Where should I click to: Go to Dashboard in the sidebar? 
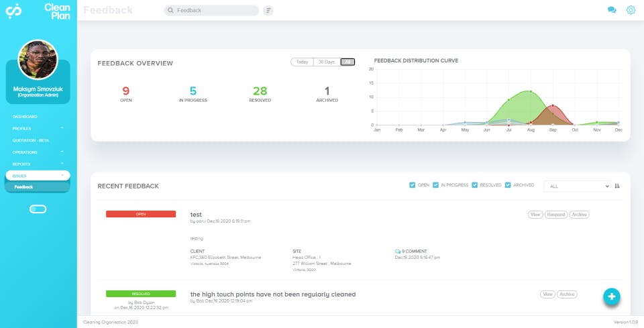coord(25,117)
